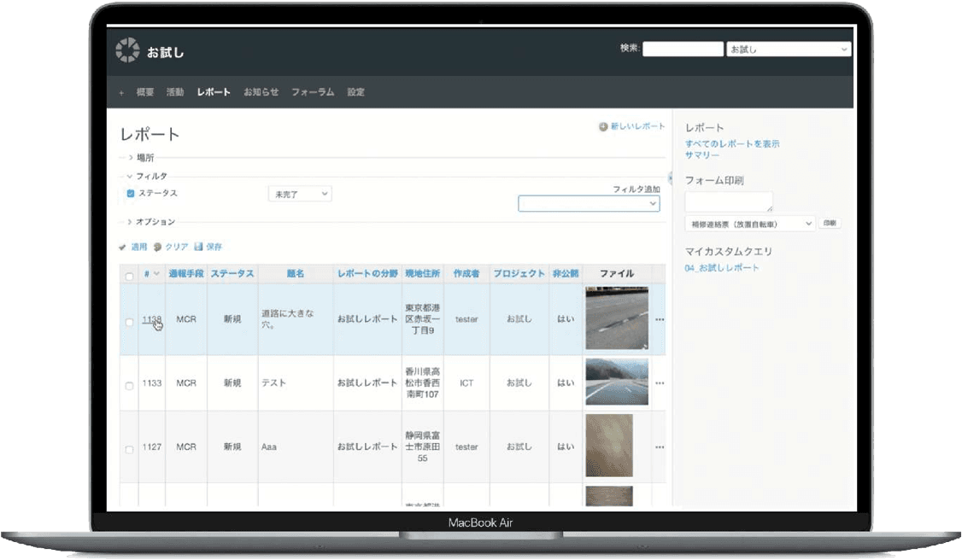Open the three-dot actions menu for report 1138

(x=659, y=319)
